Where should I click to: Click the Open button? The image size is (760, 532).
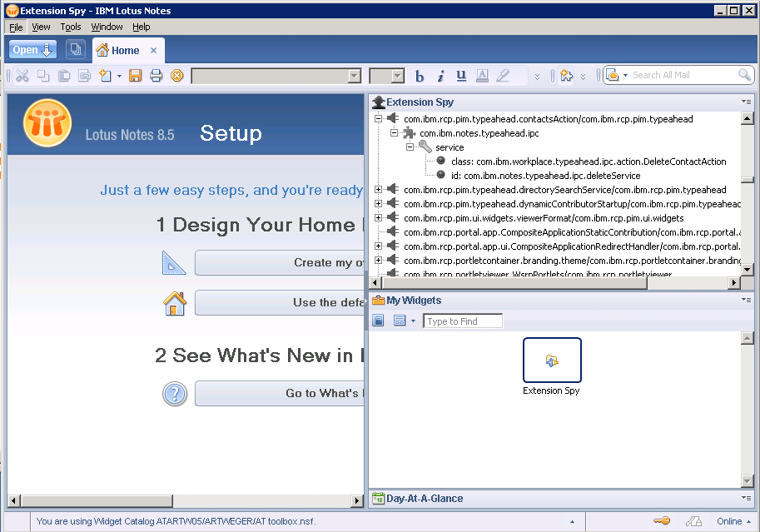pyautogui.click(x=32, y=50)
